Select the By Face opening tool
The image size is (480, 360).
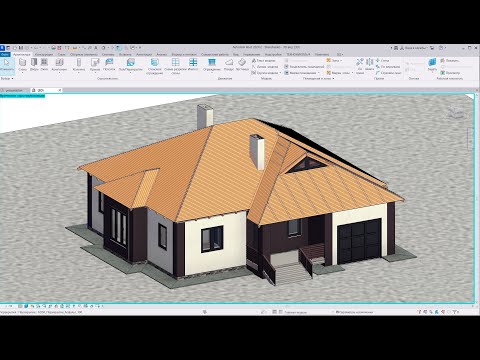click(359, 65)
